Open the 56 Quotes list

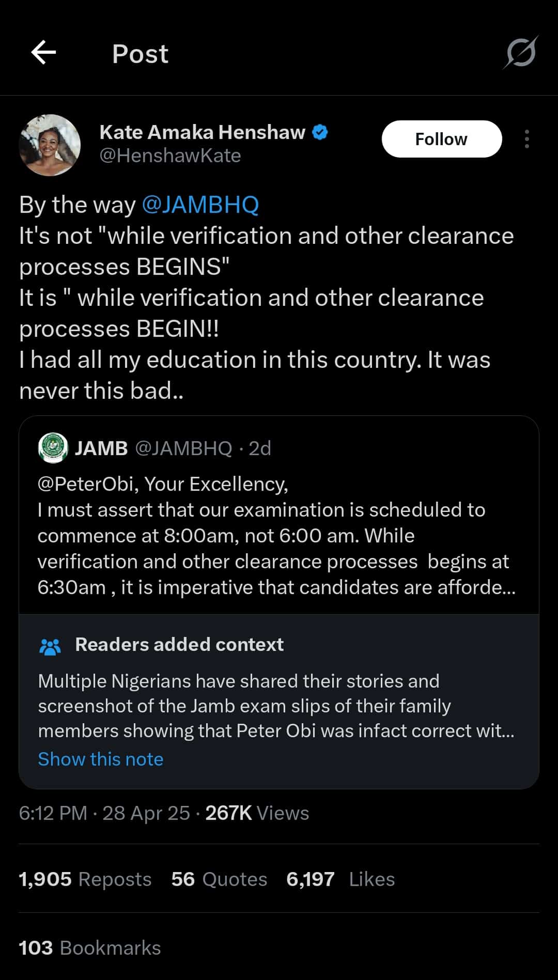(x=219, y=879)
